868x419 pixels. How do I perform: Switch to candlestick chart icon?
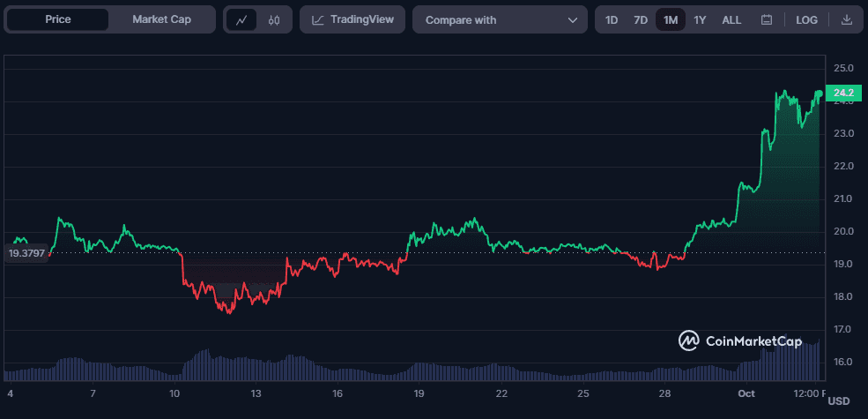click(274, 19)
